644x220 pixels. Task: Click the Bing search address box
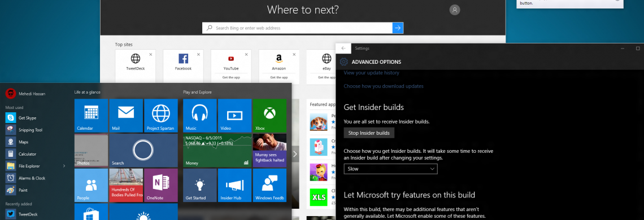tap(297, 28)
